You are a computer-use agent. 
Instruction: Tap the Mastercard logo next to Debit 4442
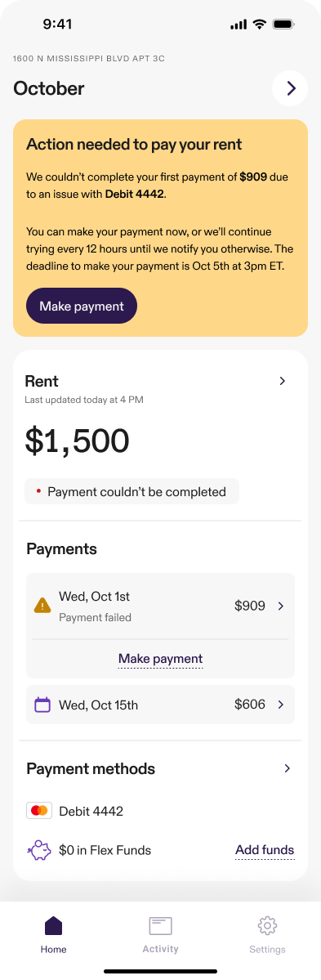coord(39,811)
